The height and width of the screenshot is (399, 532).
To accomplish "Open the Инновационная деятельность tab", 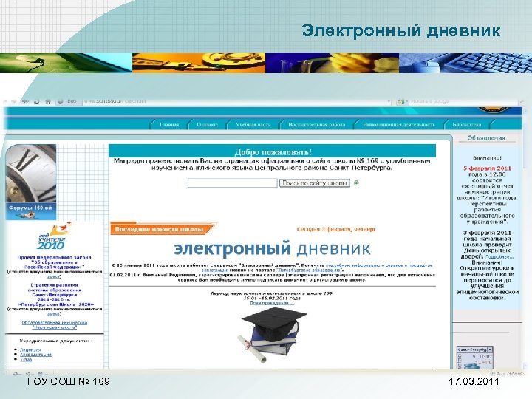I will click(x=399, y=125).
